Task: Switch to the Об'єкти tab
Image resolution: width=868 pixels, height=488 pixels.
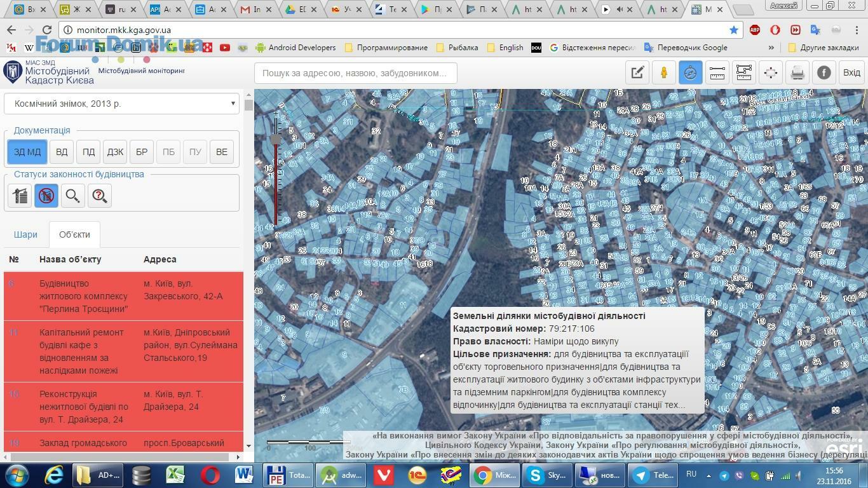Action: pyautogui.click(x=74, y=234)
